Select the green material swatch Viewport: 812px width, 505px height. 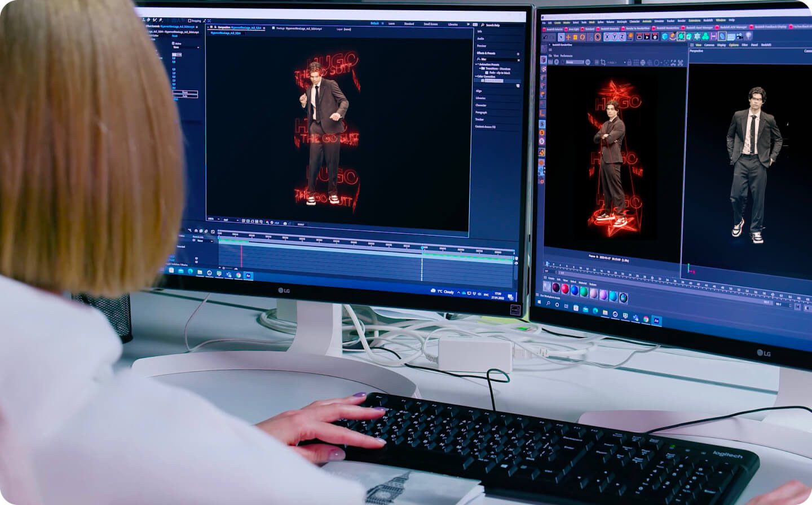[x=584, y=291]
